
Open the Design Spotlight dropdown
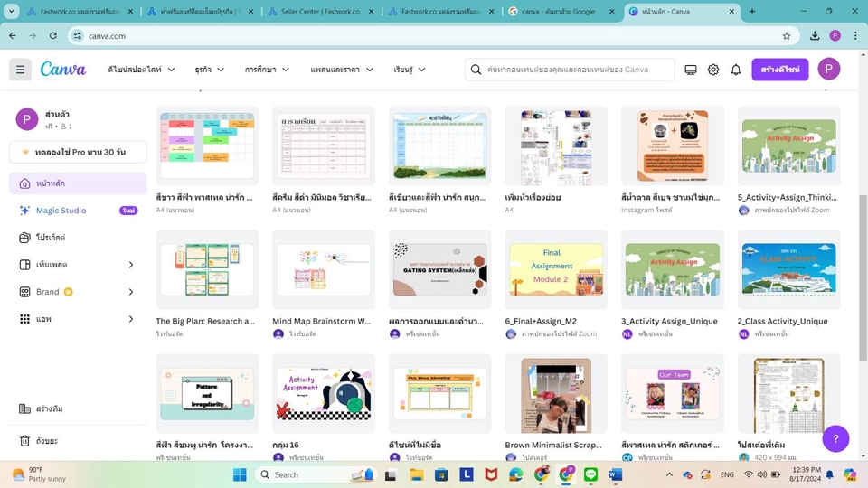[x=141, y=70]
